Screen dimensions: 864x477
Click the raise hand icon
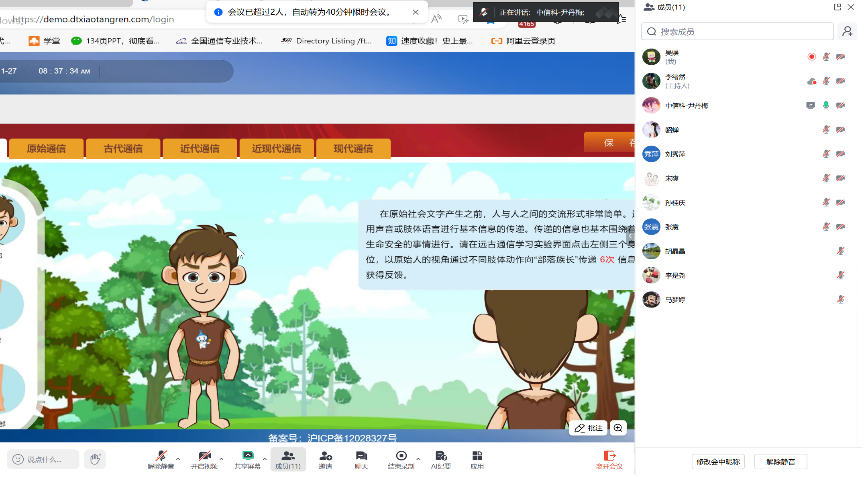click(95, 459)
